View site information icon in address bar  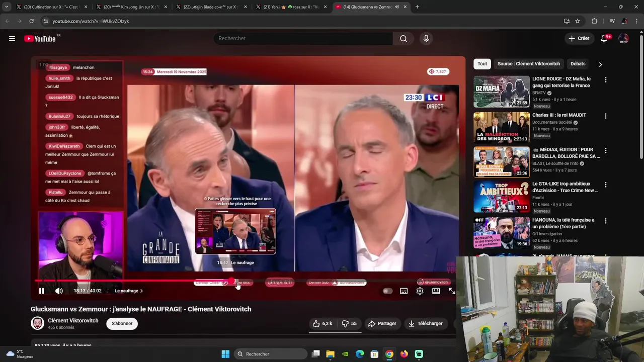tap(46, 21)
